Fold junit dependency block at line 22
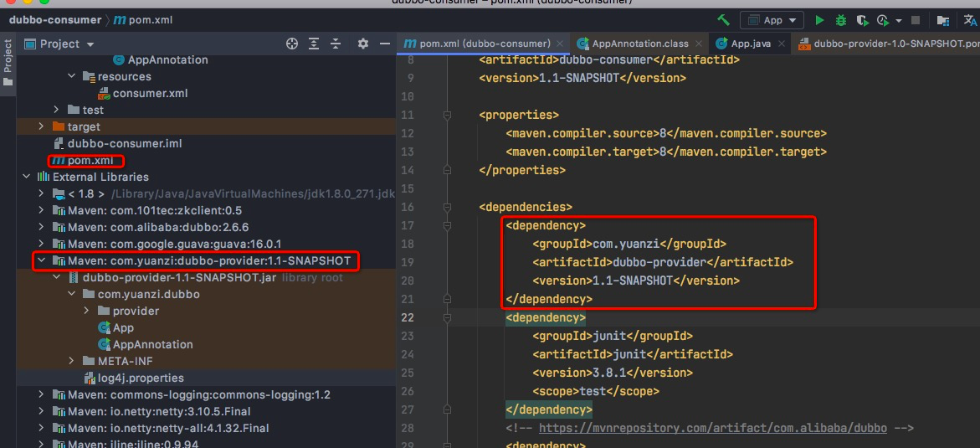This screenshot has height=448, width=980. [x=447, y=318]
